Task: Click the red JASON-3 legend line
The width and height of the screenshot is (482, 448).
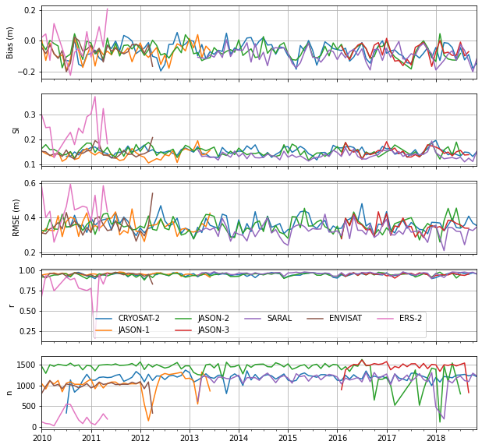Action: [x=183, y=330]
